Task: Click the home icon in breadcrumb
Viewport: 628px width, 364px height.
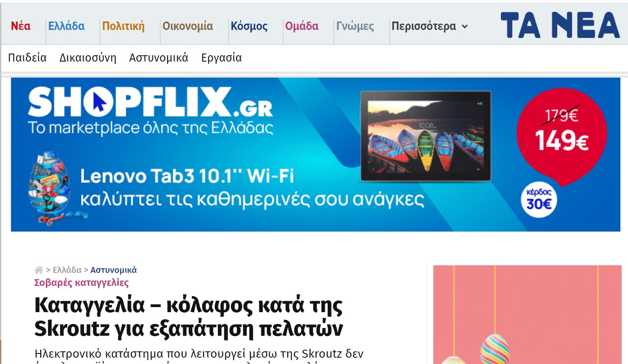Action: click(x=38, y=270)
